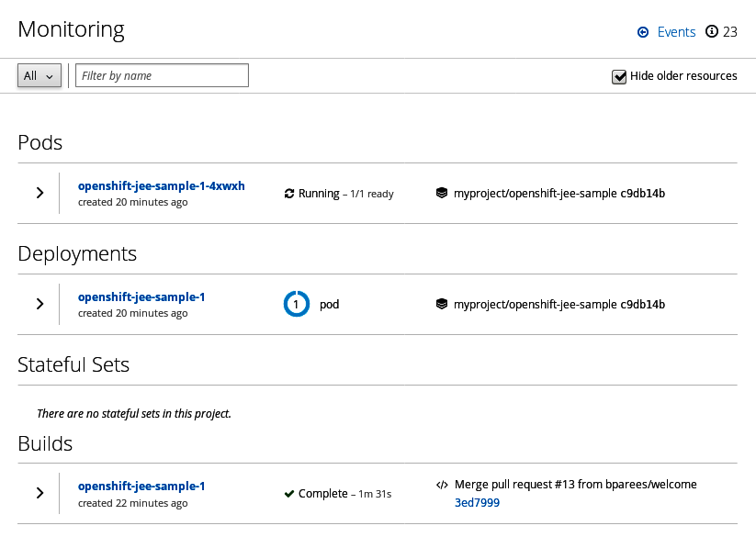This screenshot has height=537, width=756.
Task: Expand the openshift-jee-sample-1-4xwxh pod row
Action: (x=39, y=193)
